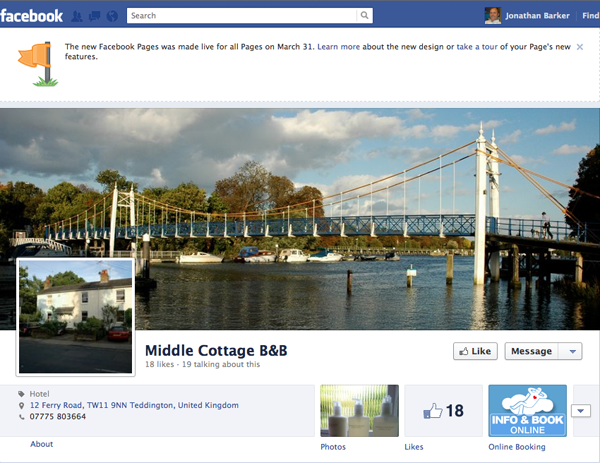The image size is (600, 463).
Task: Click the Hotel category text
Action: click(x=39, y=394)
